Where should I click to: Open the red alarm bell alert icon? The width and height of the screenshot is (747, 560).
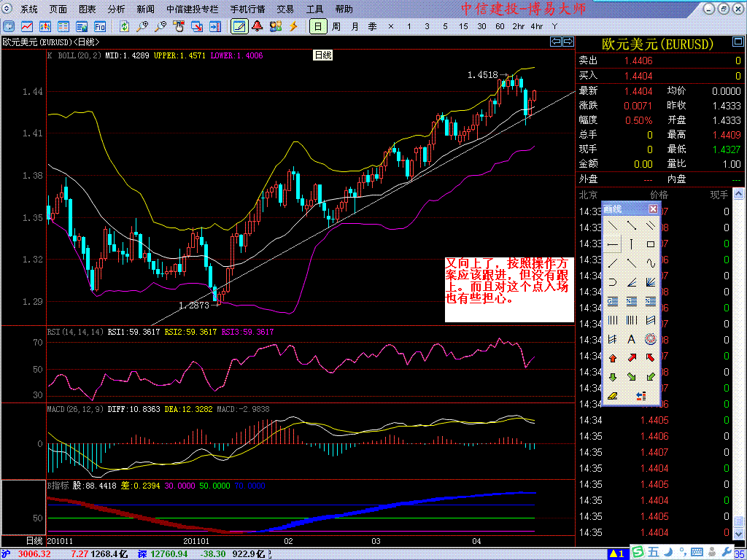click(258, 26)
